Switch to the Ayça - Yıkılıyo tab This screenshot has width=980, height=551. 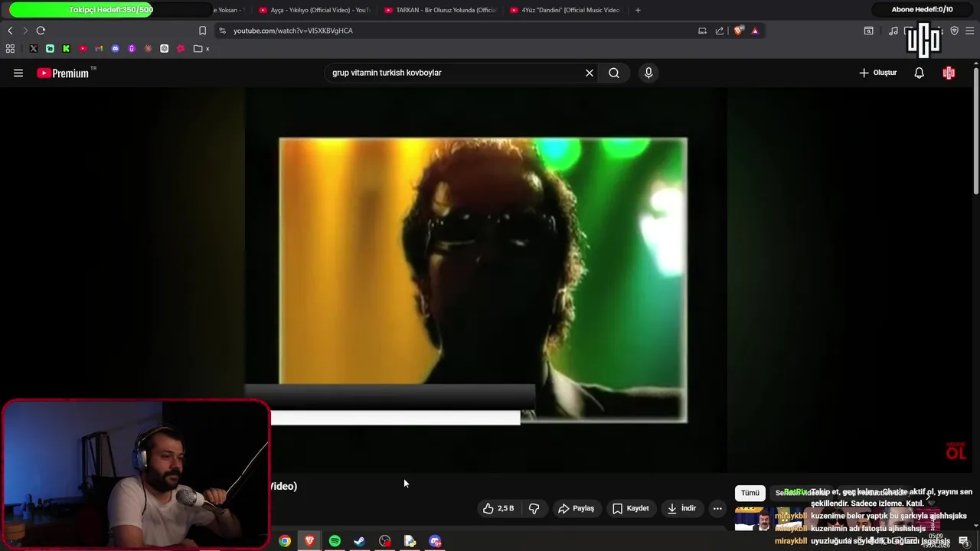tap(315, 10)
